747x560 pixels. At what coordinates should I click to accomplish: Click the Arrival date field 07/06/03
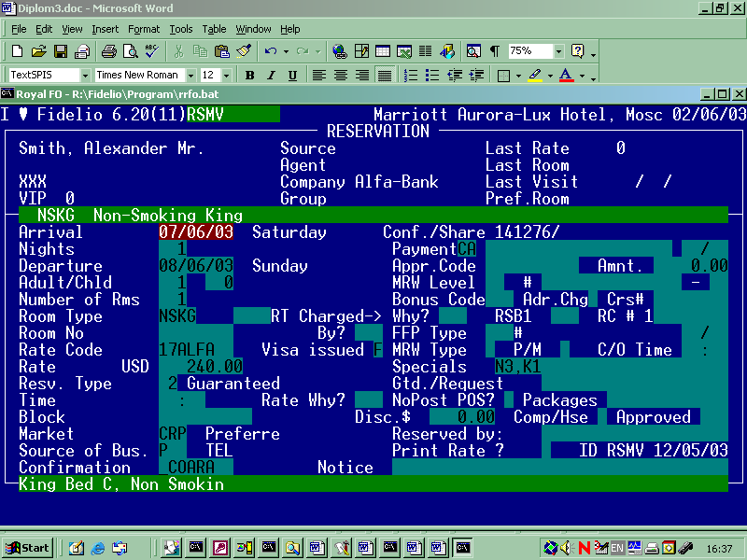pos(195,232)
